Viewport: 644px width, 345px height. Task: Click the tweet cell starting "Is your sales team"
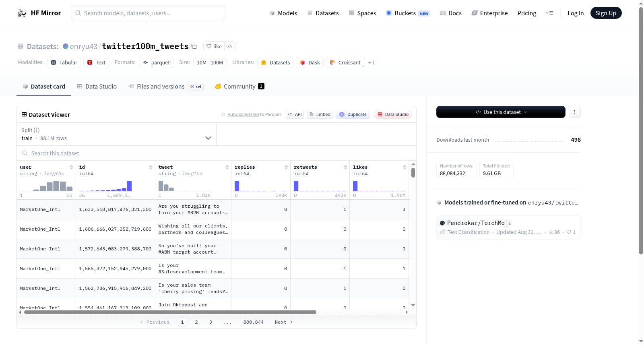[193, 288]
